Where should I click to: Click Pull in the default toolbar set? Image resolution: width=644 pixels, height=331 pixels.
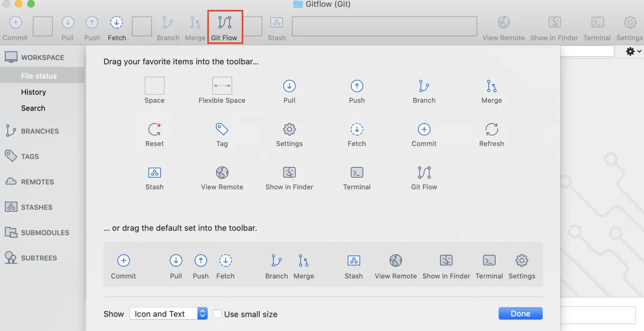click(176, 267)
